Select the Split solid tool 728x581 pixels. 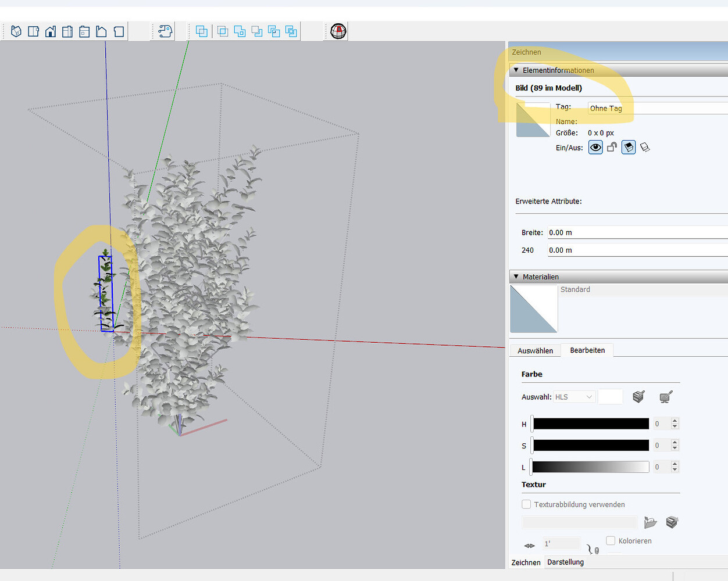coord(291,31)
